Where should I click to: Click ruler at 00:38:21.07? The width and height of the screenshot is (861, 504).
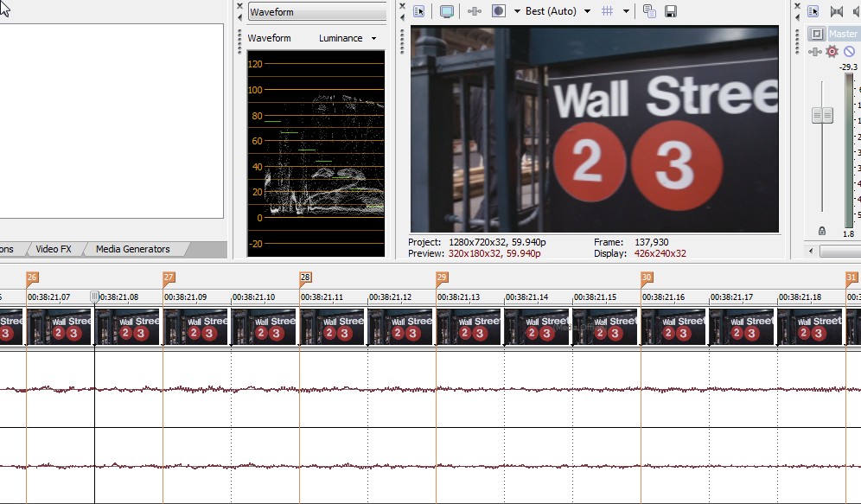click(49, 297)
